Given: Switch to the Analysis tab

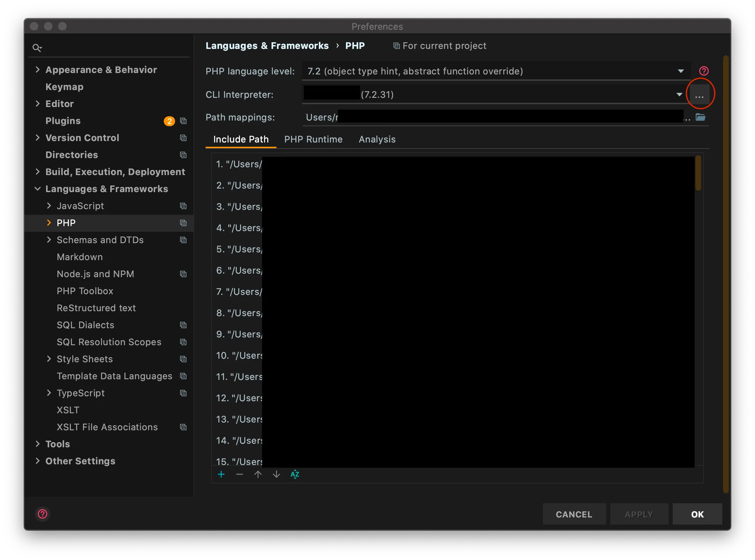Looking at the screenshot, I should [x=377, y=139].
